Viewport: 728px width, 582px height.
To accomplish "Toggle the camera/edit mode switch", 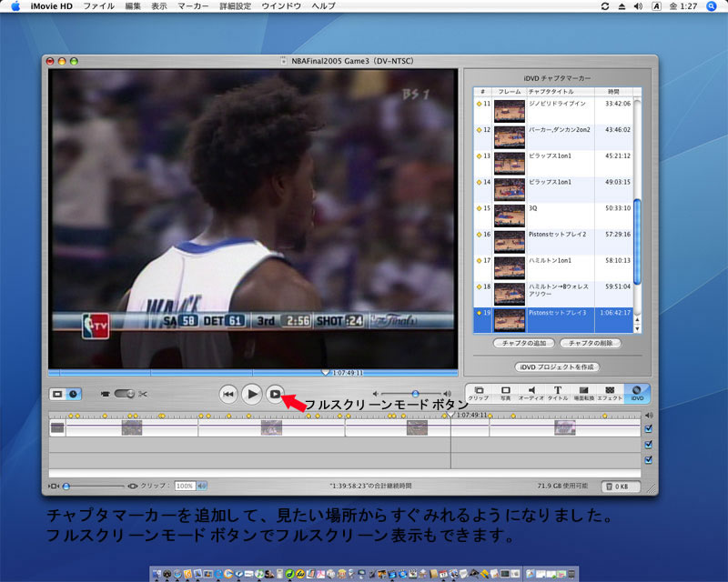I will (x=122, y=394).
